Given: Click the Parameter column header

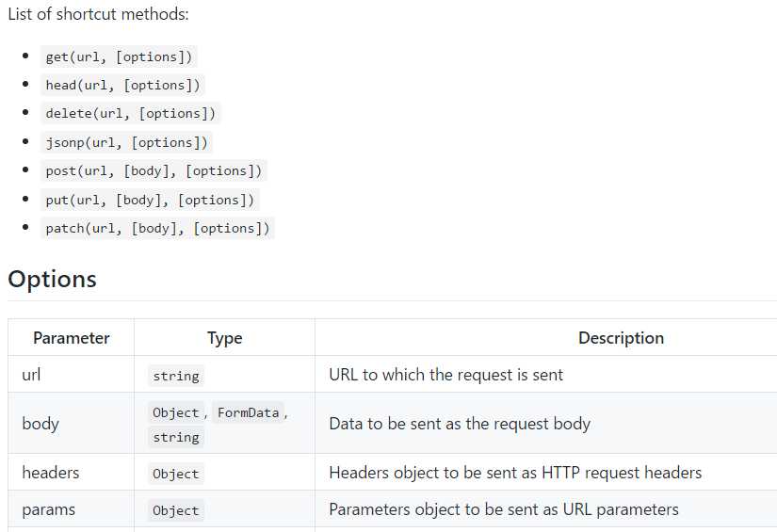Looking at the screenshot, I should tap(72, 338).
